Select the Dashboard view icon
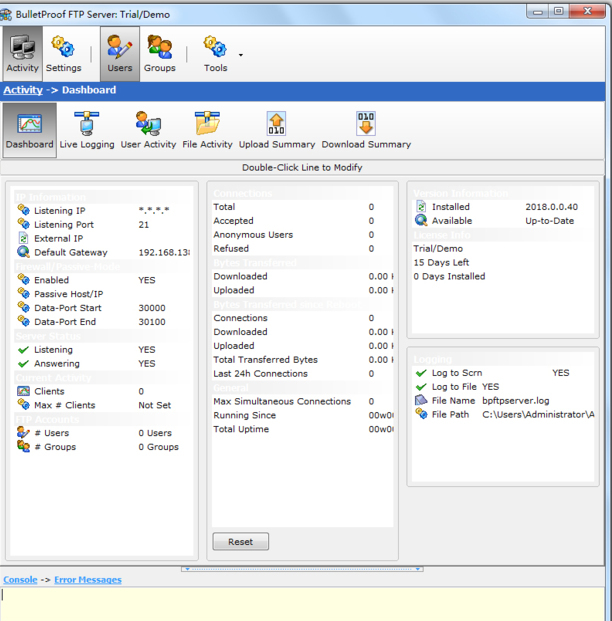 coord(29,130)
